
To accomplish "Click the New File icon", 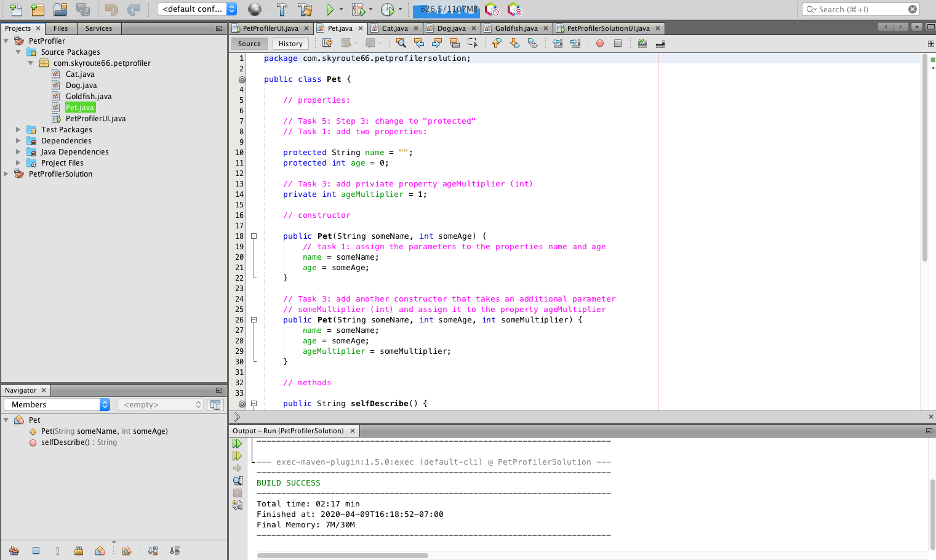I will (x=16, y=9).
